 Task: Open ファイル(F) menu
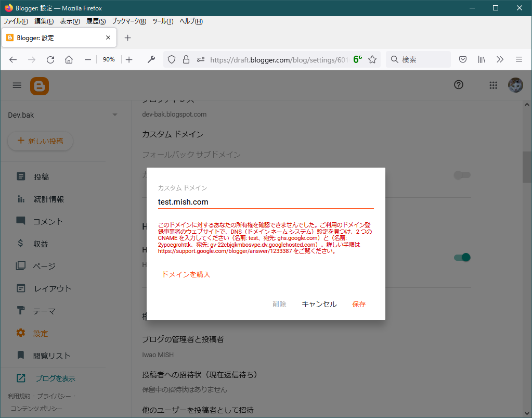(x=16, y=21)
